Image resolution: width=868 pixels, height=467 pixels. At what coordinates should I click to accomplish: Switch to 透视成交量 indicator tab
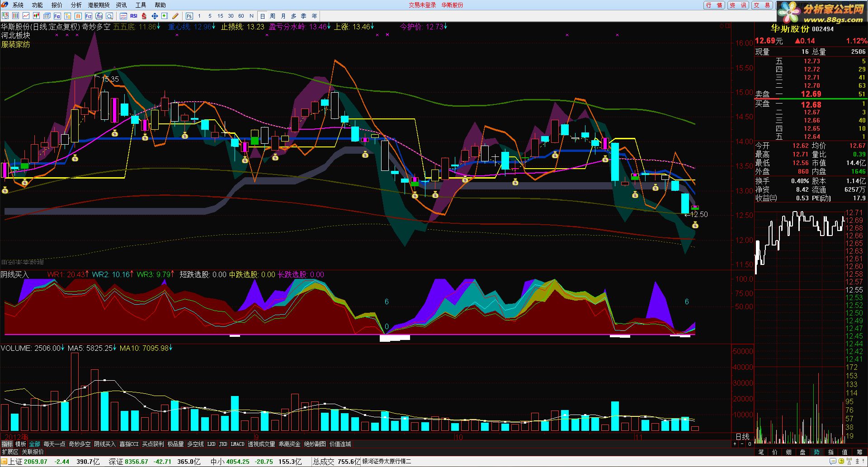[261, 444]
